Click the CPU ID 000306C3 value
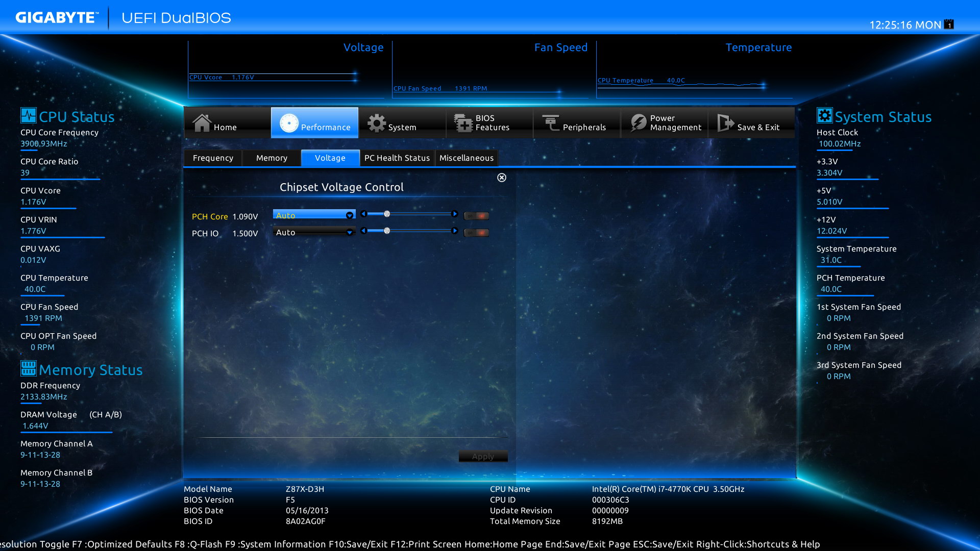Viewport: 980px width, 551px height. pyautogui.click(x=610, y=500)
